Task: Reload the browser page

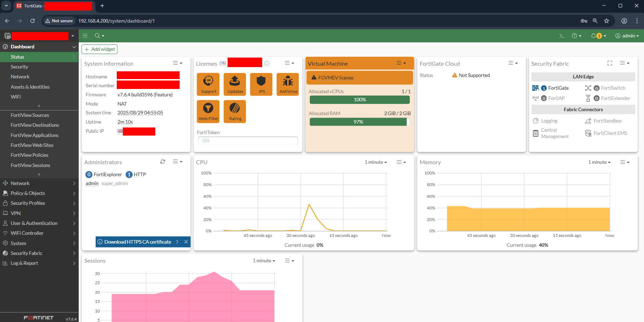Action: pyautogui.click(x=32, y=21)
